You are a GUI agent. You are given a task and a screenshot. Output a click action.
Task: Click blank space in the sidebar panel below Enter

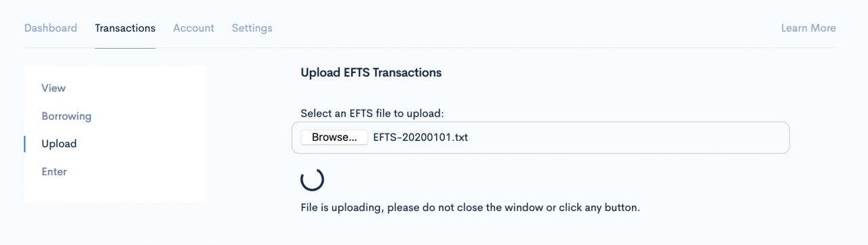(x=115, y=192)
